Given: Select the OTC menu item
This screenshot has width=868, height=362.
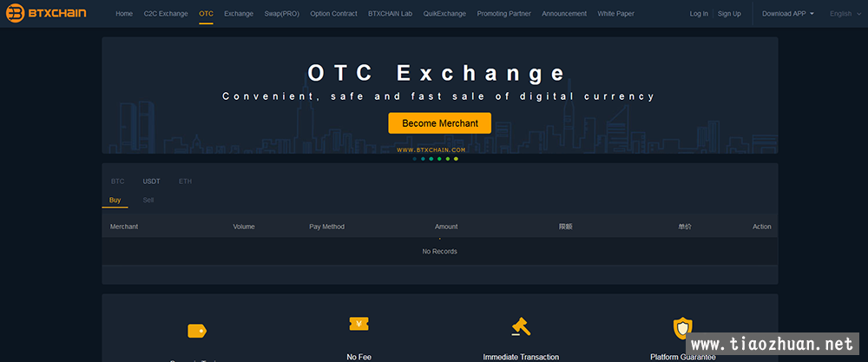Looking at the screenshot, I should point(206,14).
